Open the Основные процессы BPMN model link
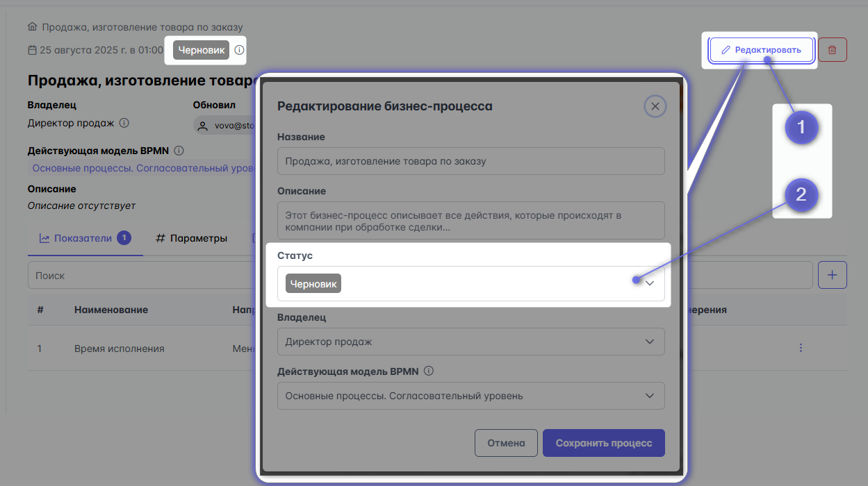The width and height of the screenshot is (868, 486). click(139, 168)
